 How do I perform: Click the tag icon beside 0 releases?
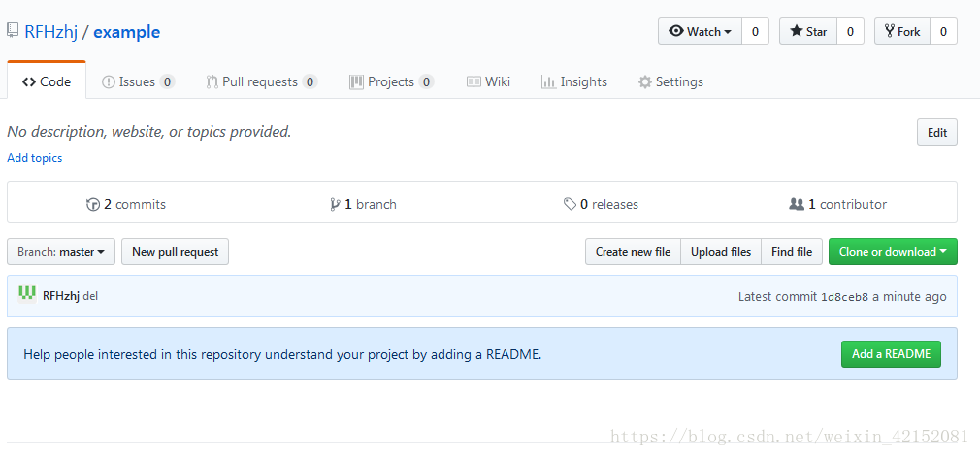[570, 205]
